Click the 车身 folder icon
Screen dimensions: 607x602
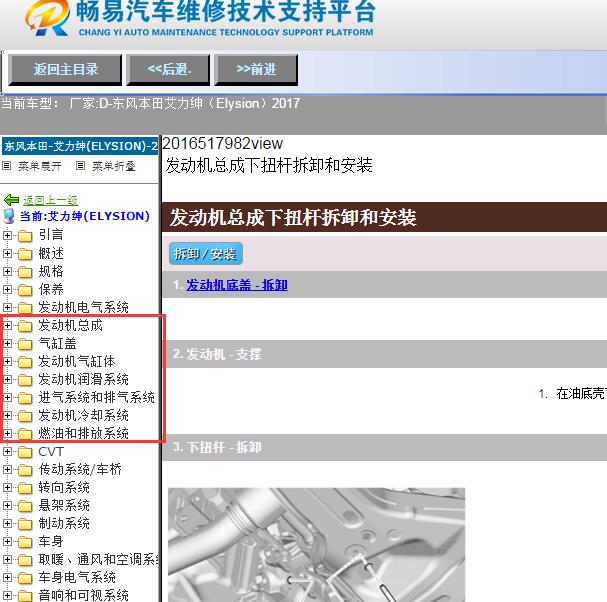pos(25,542)
